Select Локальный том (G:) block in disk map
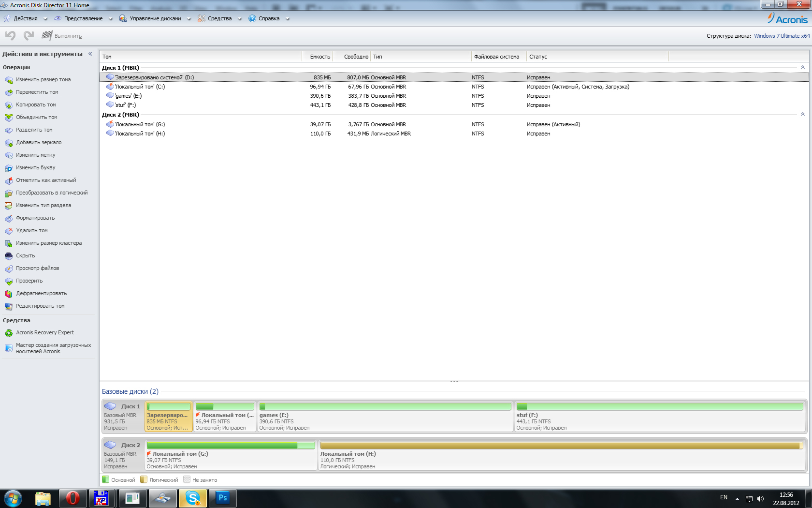The image size is (812, 508). coord(231,455)
